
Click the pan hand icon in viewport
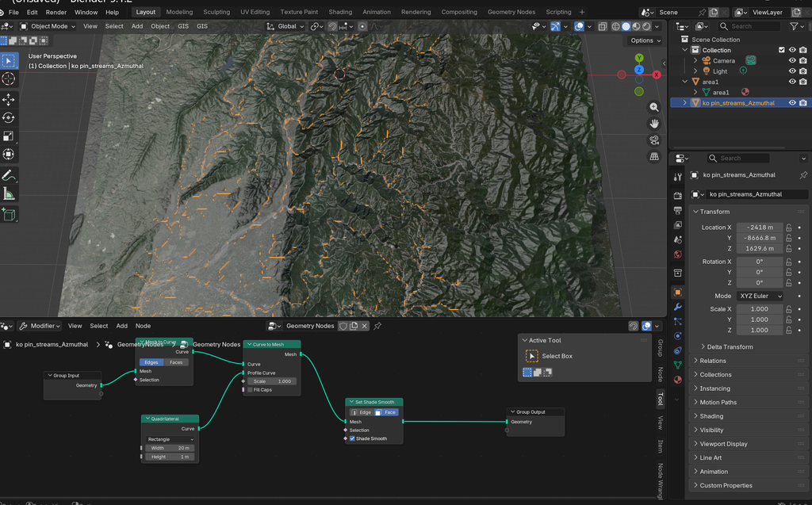click(654, 124)
